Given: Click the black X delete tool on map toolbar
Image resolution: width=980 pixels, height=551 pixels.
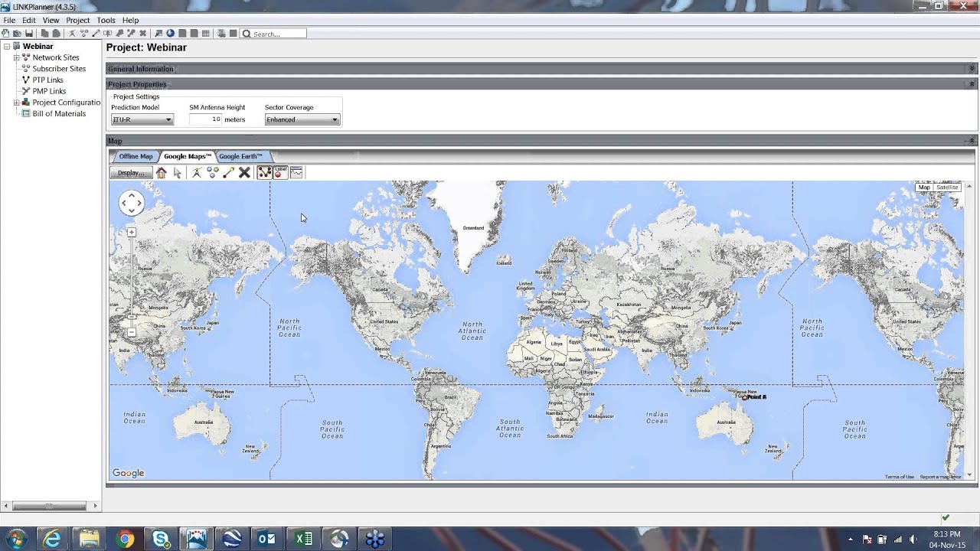Looking at the screenshot, I should 244,173.
